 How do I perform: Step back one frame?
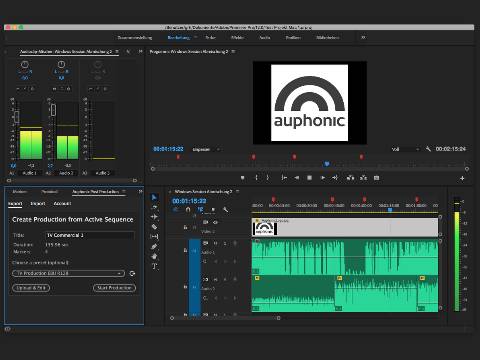296,178
